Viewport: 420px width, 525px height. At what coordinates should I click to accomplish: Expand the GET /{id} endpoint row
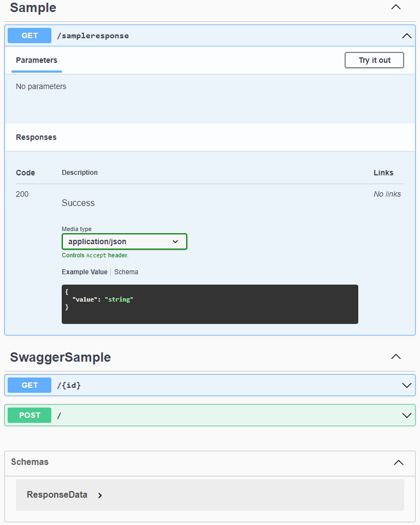pos(210,385)
